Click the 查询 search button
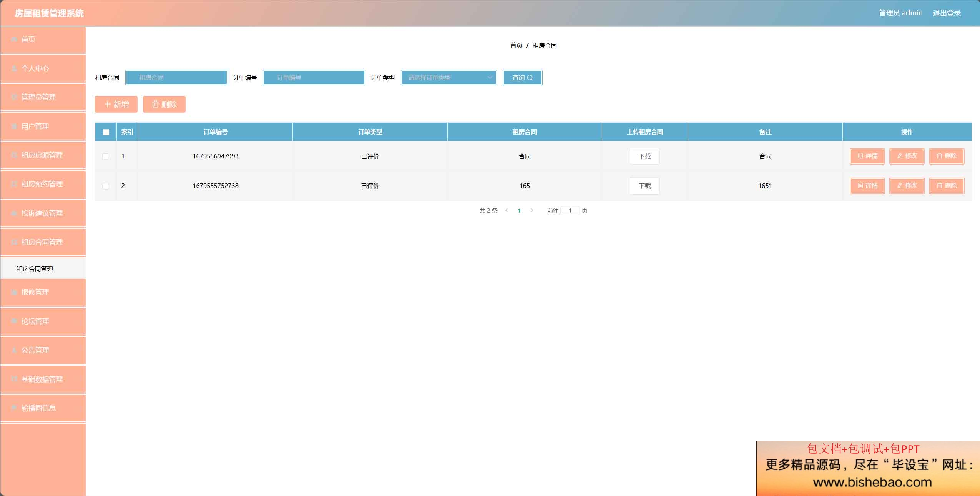The image size is (980, 496). point(523,78)
